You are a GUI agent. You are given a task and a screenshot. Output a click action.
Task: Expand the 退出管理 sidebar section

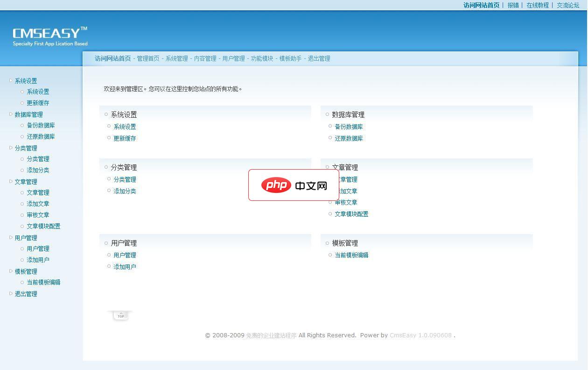coord(11,293)
